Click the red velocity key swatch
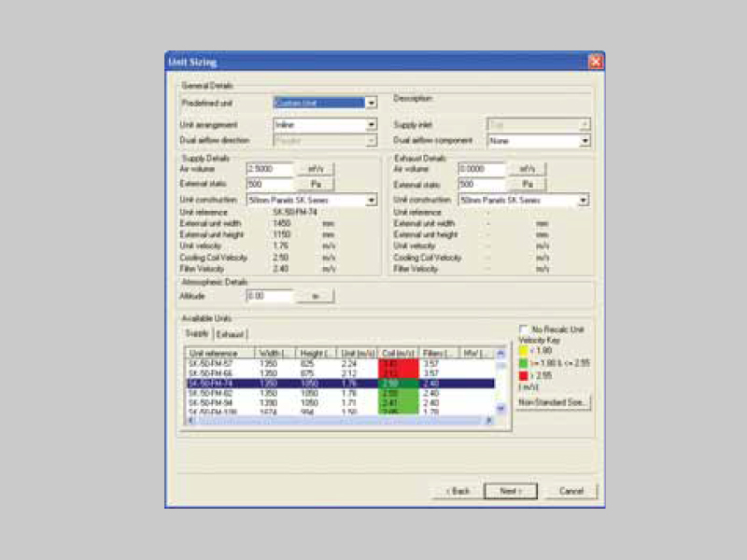The height and width of the screenshot is (560, 747). pos(523,375)
